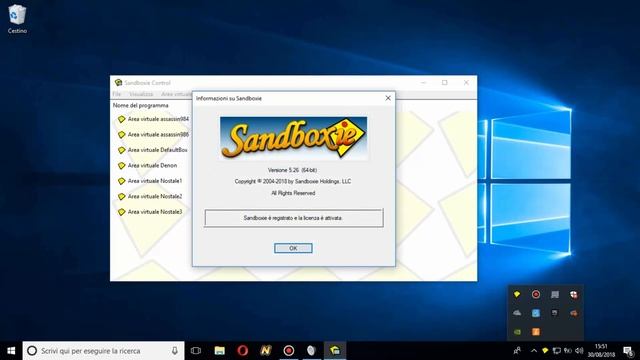Viewport: 640px width, 360px height.
Task: Click the shield icon in overflow popup
Action: point(573,294)
